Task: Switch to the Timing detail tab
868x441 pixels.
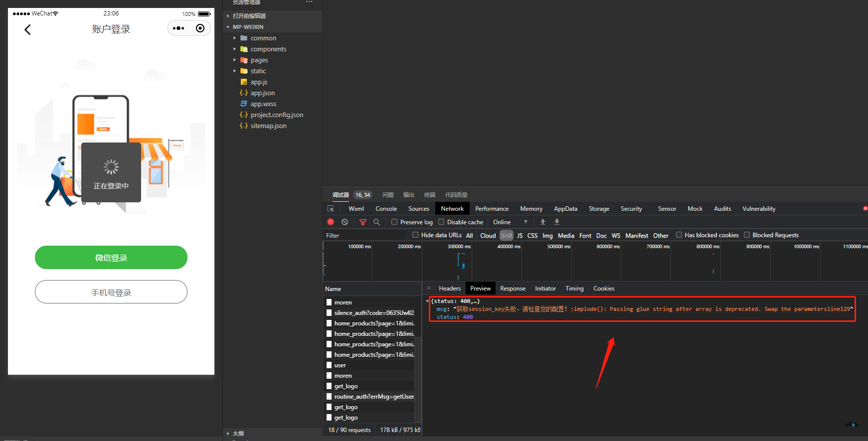Action: (574, 289)
